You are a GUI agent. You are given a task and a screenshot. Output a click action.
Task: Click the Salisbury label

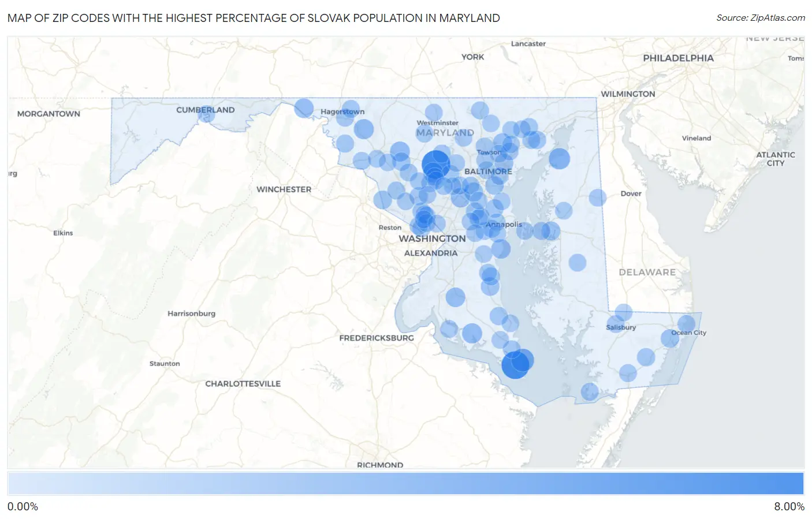point(621,327)
